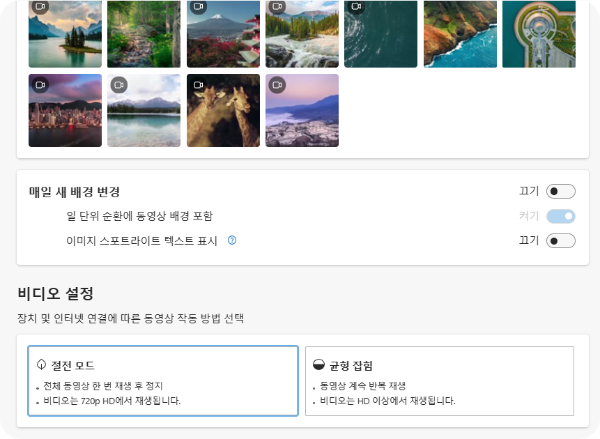This screenshot has width=600, height=439.
Task: Click the leaf icon beside 절전 모드
Action: point(41,365)
